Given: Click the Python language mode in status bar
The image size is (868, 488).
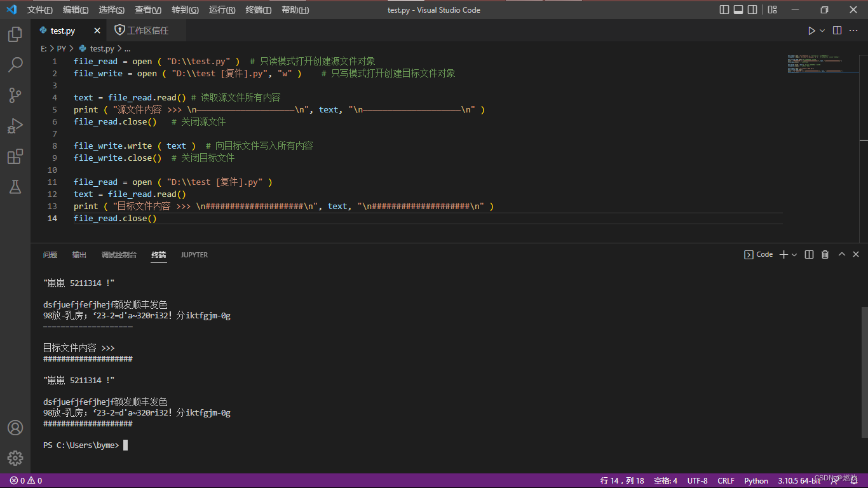Looking at the screenshot, I should [x=756, y=481].
